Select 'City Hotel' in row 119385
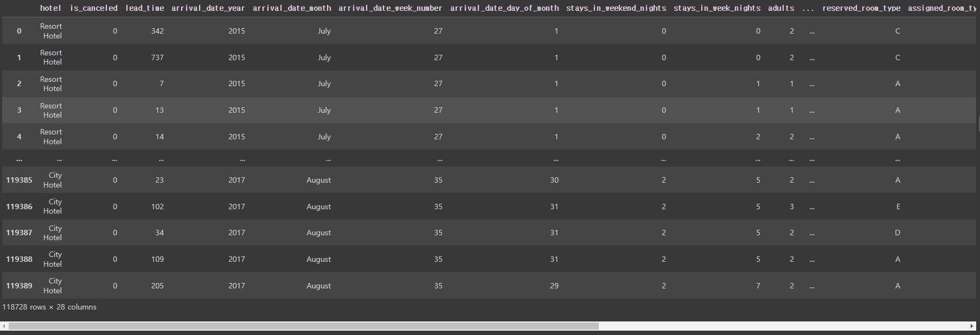This screenshot has height=335, width=980. 53,180
